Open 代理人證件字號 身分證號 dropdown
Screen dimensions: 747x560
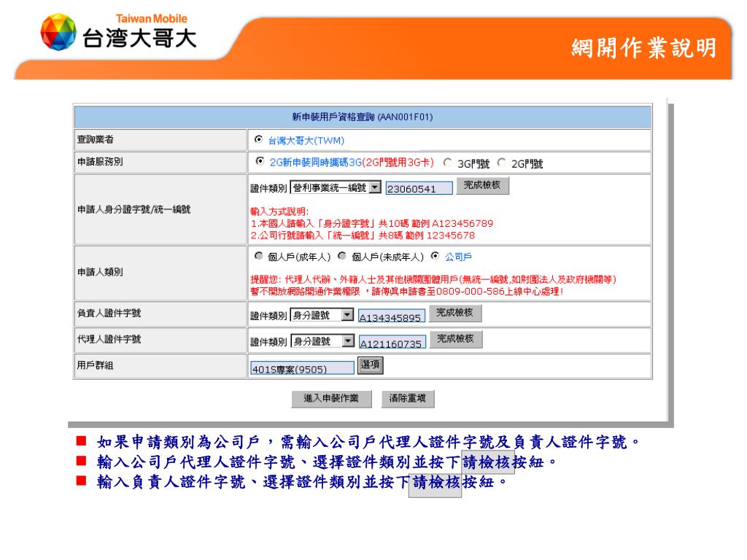pyautogui.click(x=322, y=341)
